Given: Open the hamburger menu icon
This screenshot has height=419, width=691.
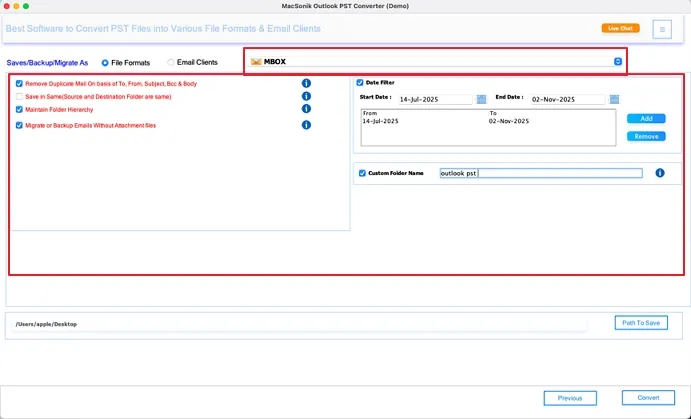Looking at the screenshot, I should (x=662, y=30).
